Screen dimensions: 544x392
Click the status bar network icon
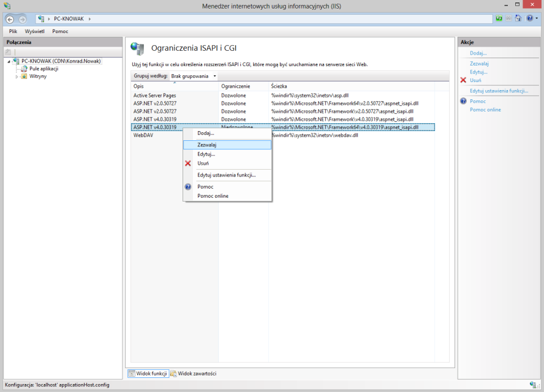[x=532, y=385]
